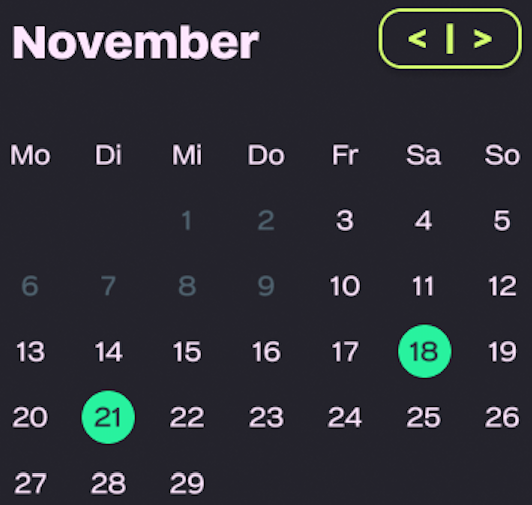The height and width of the screenshot is (505, 532).
Task: Select Saturday November 25
Action: [x=424, y=417]
